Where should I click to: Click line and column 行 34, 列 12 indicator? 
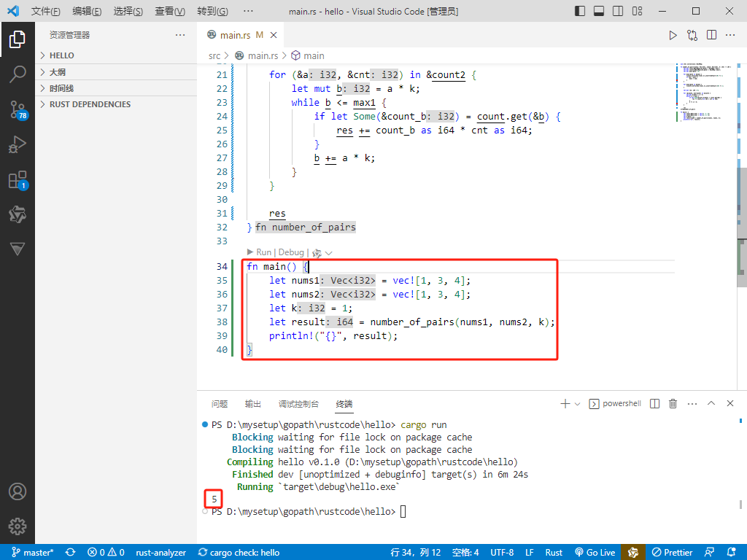pos(415,553)
